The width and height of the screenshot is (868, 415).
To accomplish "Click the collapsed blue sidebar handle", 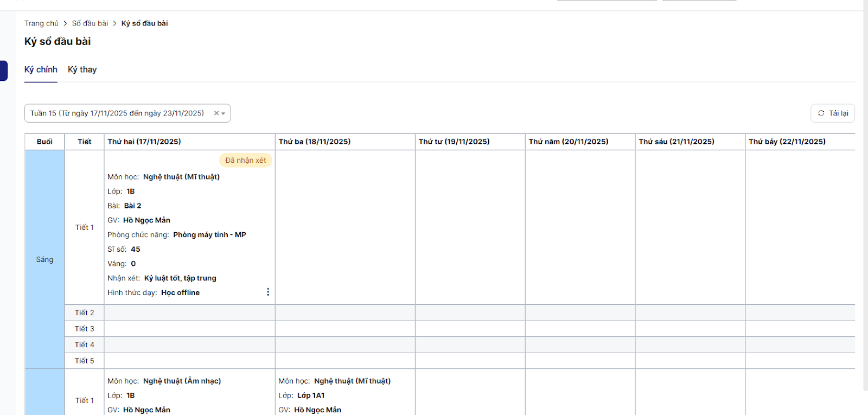I will point(4,71).
